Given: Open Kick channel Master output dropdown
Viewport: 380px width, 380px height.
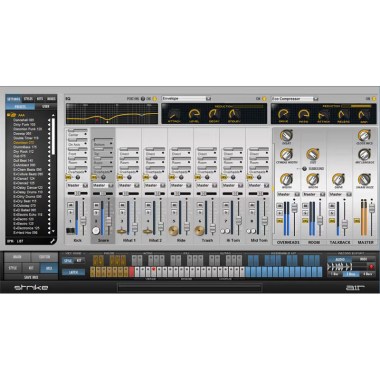Looking at the screenshot, I should click(77, 185).
